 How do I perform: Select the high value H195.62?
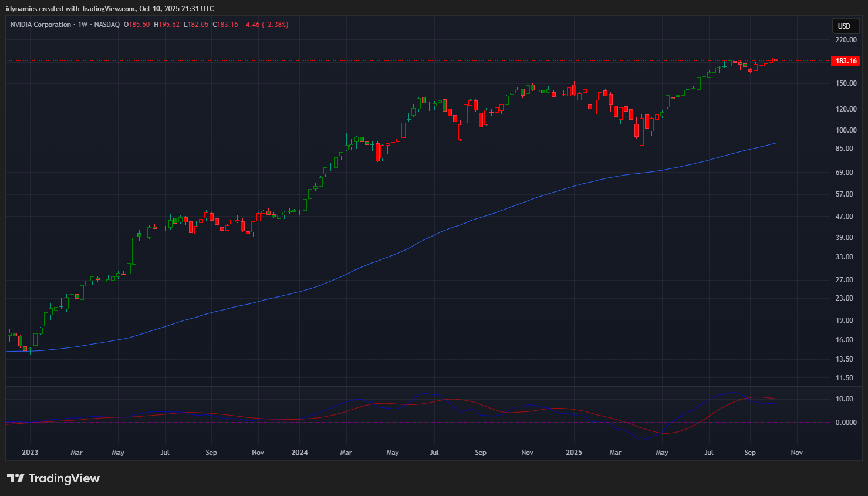pyautogui.click(x=167, y=25)
